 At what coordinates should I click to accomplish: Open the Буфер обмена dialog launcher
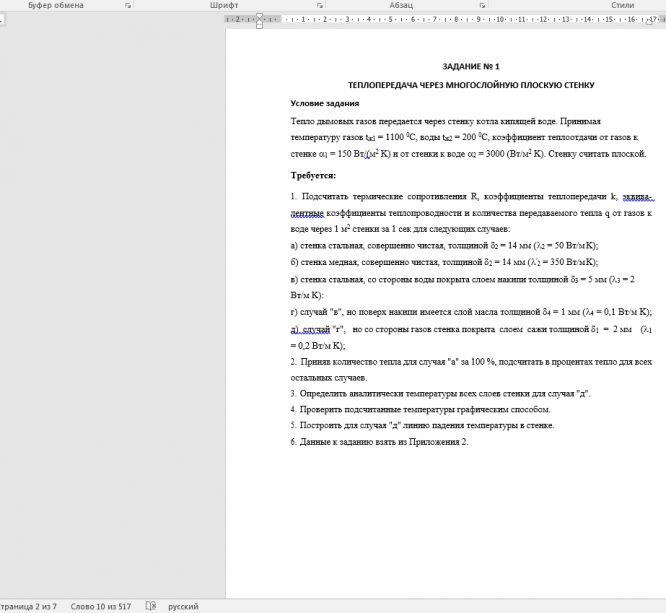coord(128,6)
